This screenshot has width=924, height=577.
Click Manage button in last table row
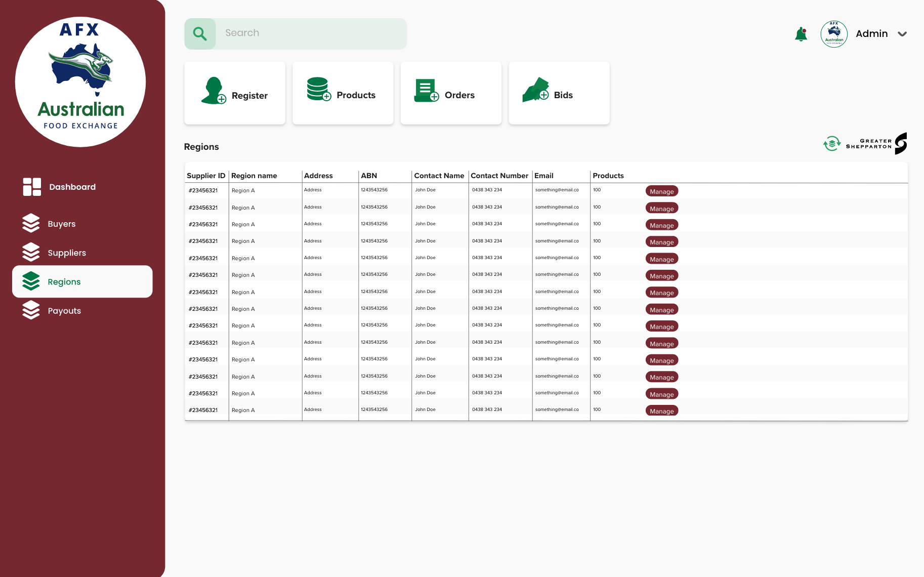pos(662,411)
